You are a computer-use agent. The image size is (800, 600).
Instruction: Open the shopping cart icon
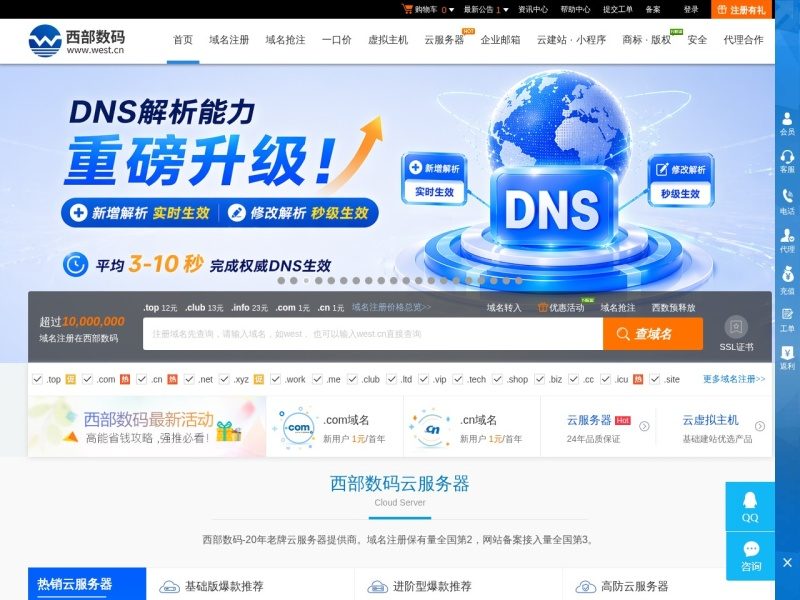(x=407, y=9)
